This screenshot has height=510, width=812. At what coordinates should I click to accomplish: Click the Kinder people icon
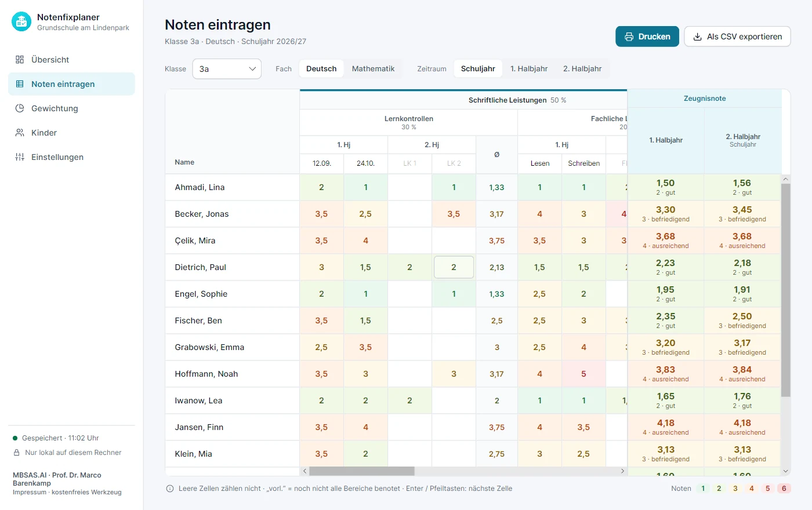pyautogui.click(x=20, y=133)
